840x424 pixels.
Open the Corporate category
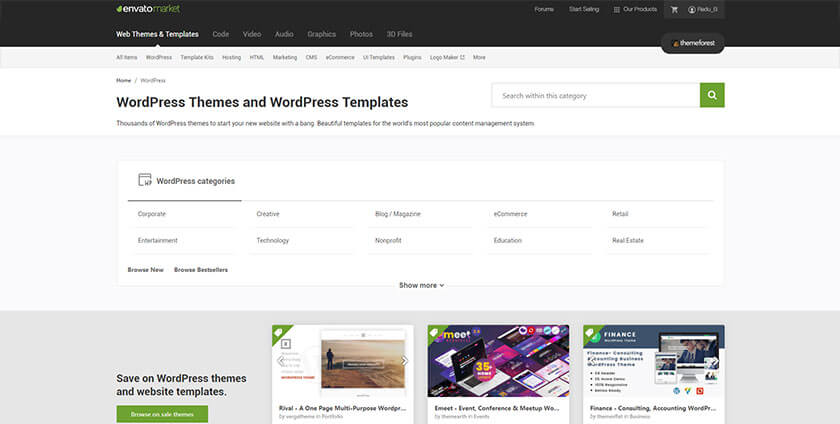point(152,214)
